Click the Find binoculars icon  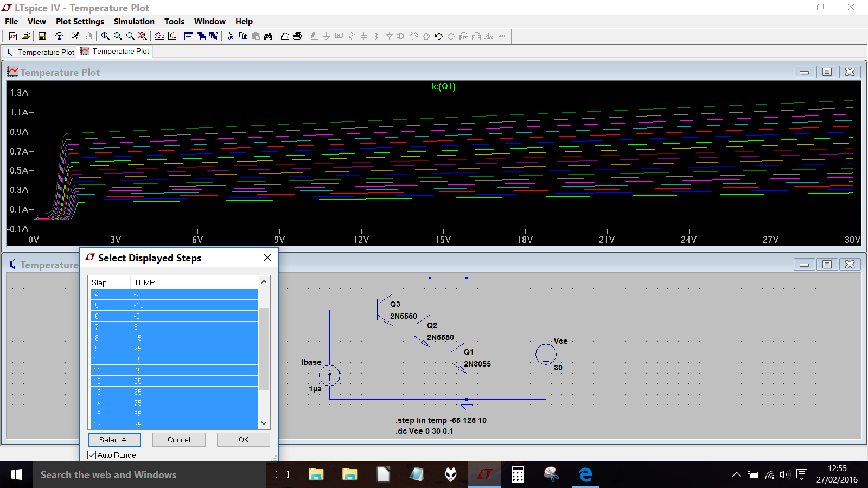coord(268,36)
